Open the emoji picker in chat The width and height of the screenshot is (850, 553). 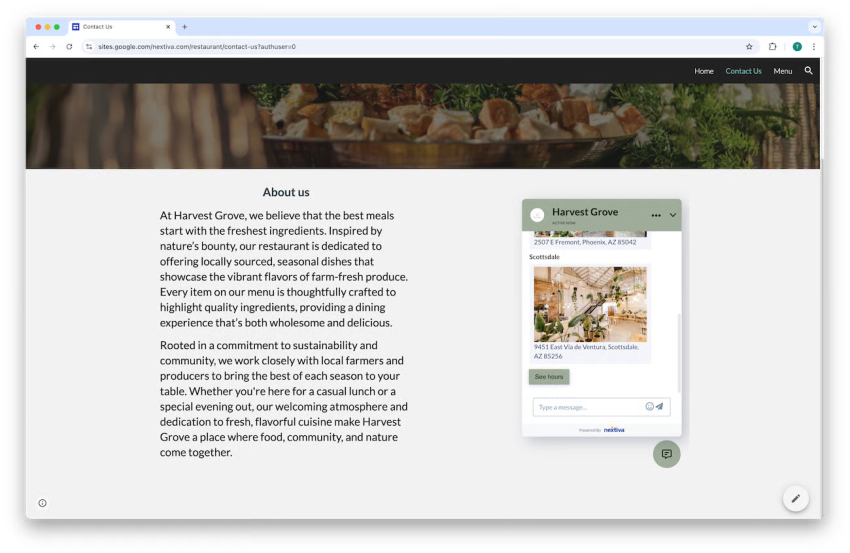[x=649, y=407]
